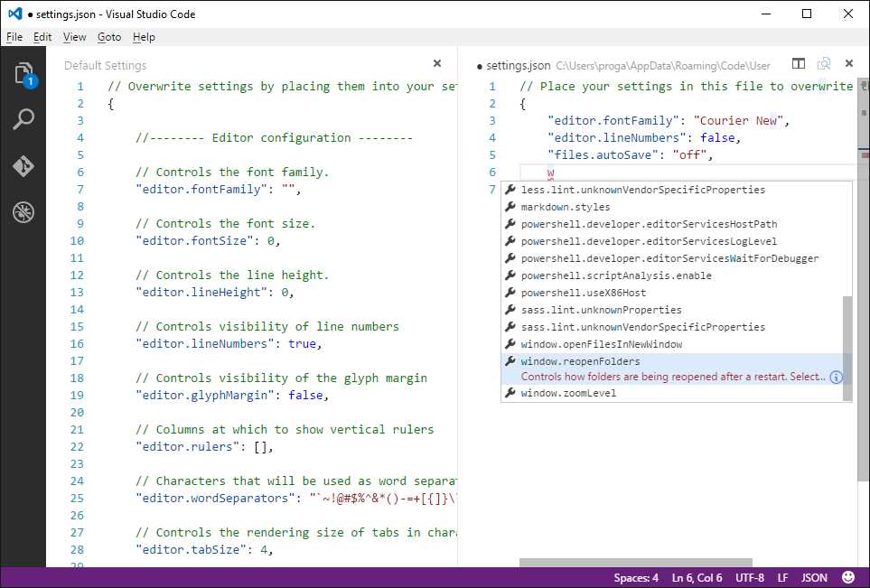The width and height of the screenshot is (870, 588).
Task: Click the feedback smiley in the status bar
Action: point(848,577)
